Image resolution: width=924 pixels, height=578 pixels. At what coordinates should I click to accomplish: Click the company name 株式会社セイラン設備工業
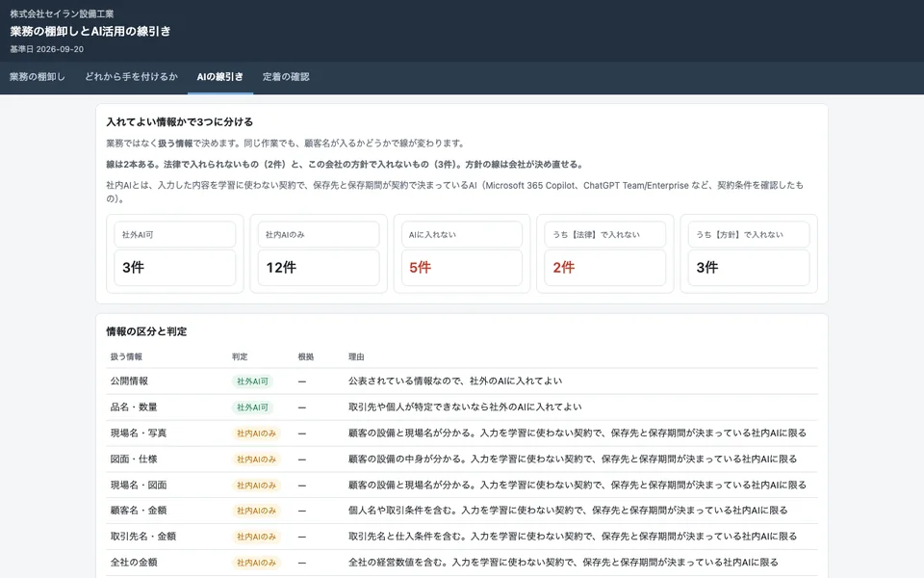pyautogui.click(x=62, y=13)
